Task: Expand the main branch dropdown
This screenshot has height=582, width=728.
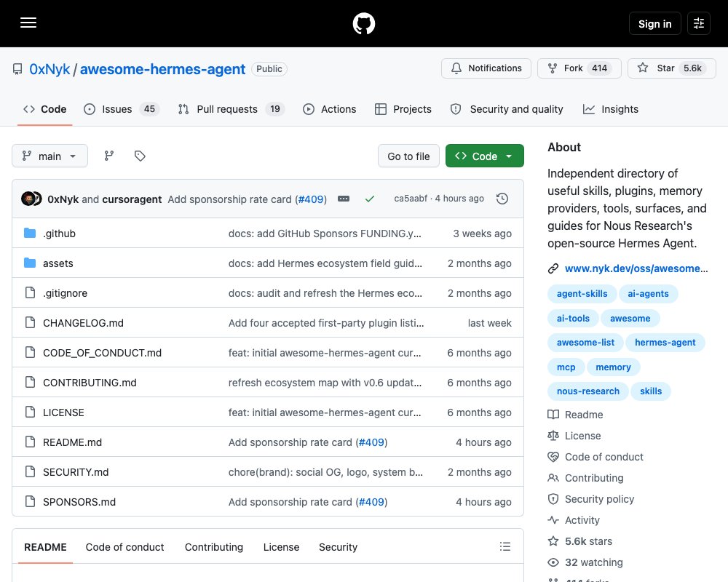Action: pos(50,156)
